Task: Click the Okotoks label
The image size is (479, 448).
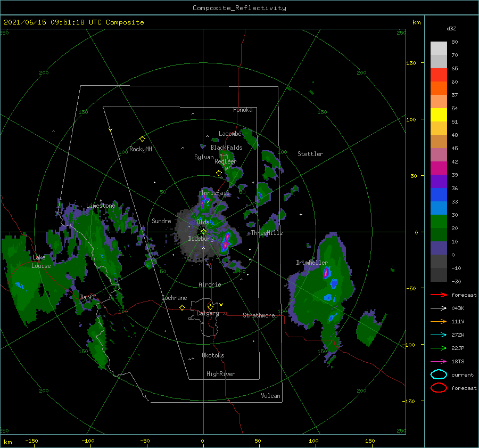Action: [x=213, y=355]
